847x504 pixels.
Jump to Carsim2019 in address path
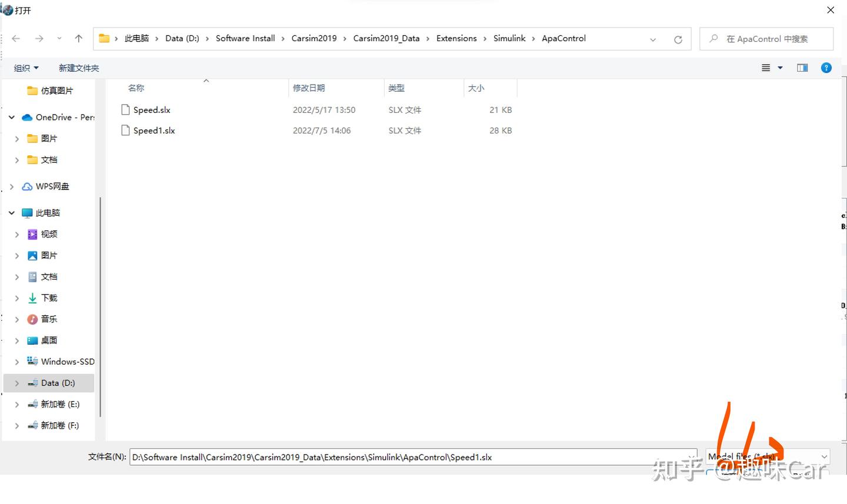point(314,38)
